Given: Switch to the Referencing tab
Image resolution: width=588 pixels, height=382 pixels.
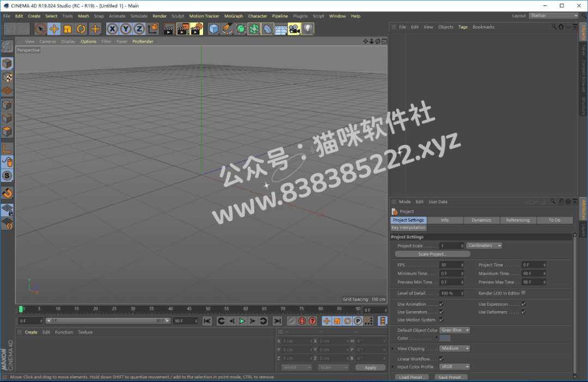Looking at the screenshot, I should pos(518,220).
